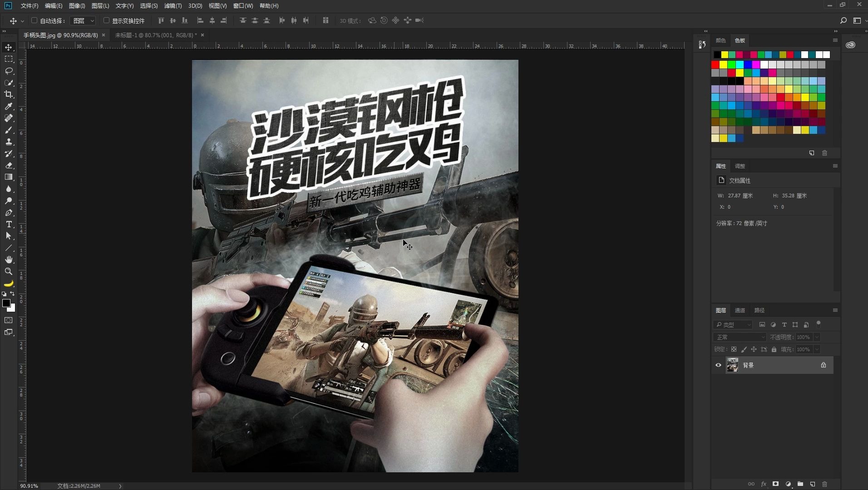Open the search icon in options bar
868x490 pixels.
pyautogui.click(x=843, y=20)
